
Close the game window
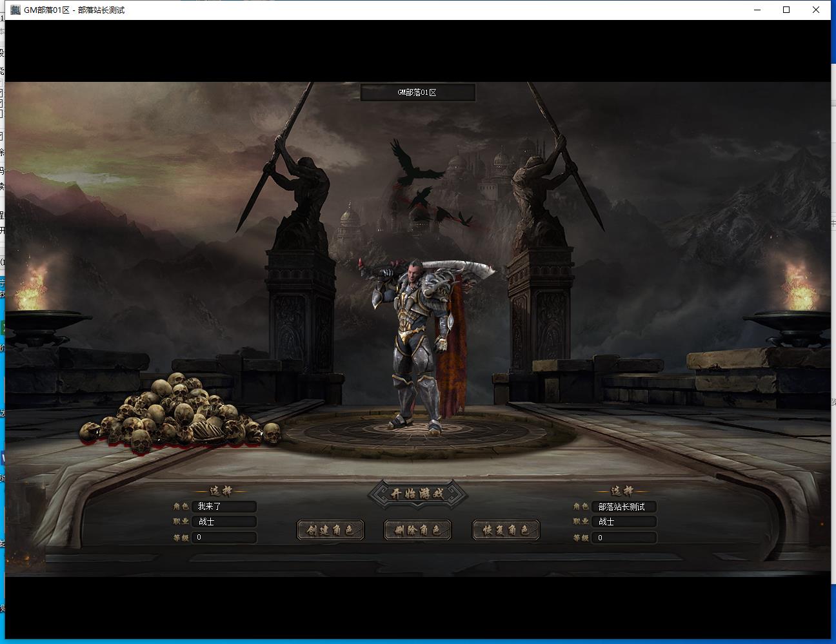(x=817, y=10)
